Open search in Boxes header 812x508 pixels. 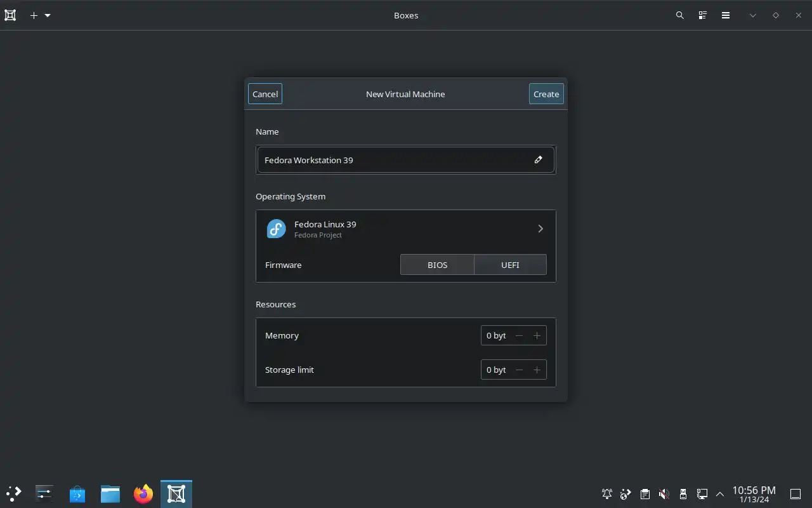[x=680, y=15]
